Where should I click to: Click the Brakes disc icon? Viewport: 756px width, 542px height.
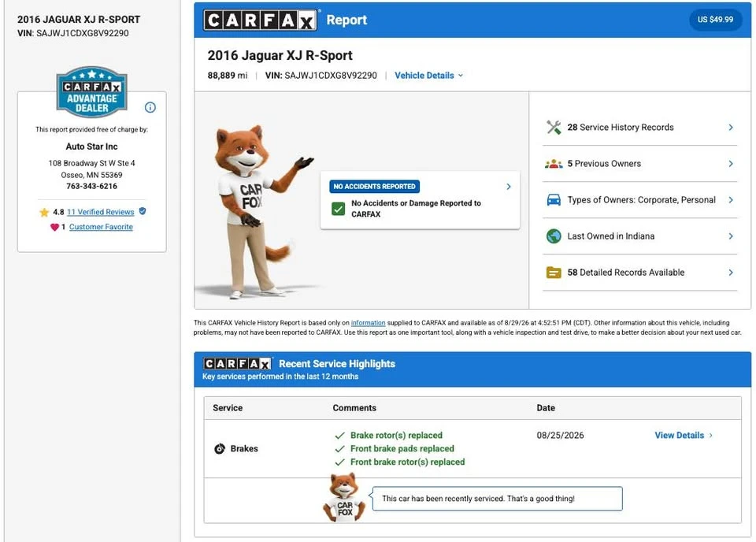point(220,448)
